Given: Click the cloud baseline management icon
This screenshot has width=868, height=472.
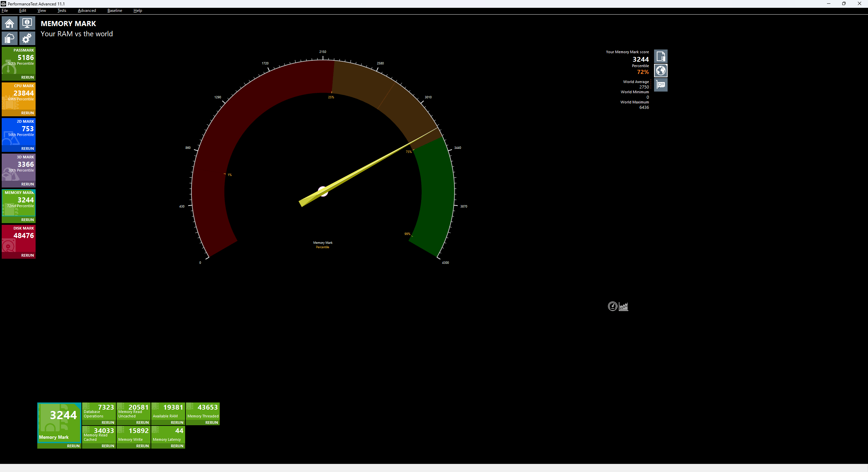Looking at the screenshot, I should pyautogui.click(x=9, y=38).
